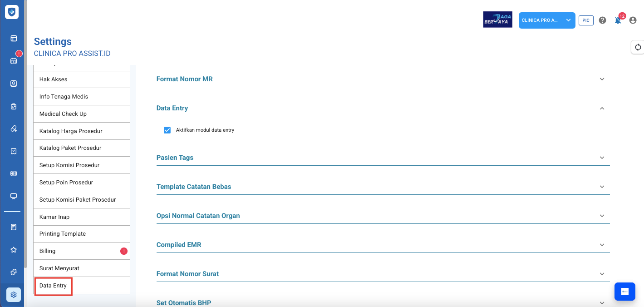Click the settings gear icon in sidebar

[14, 295]
